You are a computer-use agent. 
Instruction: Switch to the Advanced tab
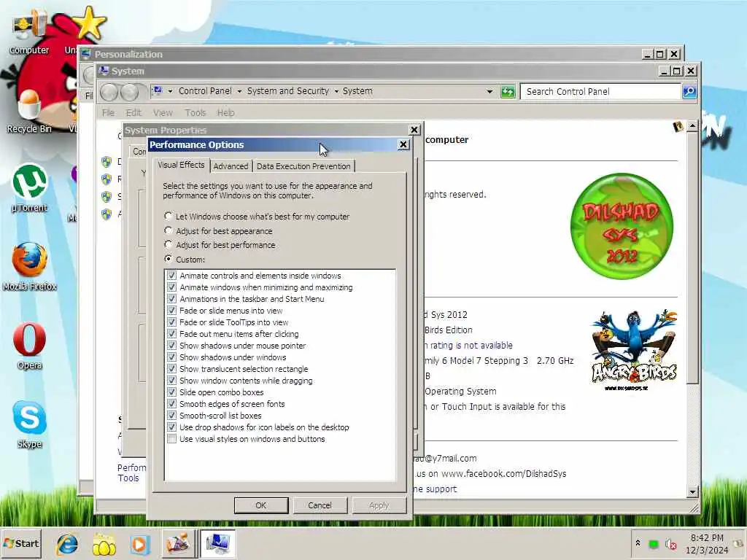click(231, 166)
